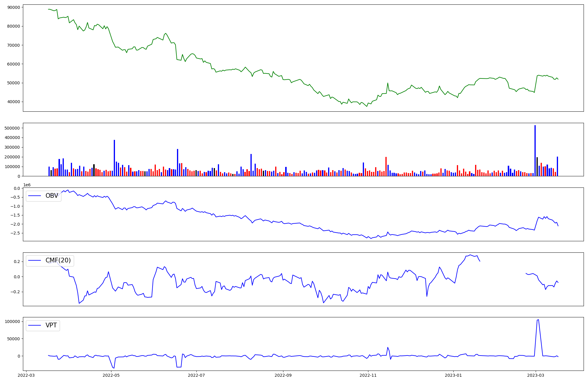This screenshot has height=382, width=588.
Task: Click the 40000 price axis label
Action: pyautogui.click(x=14, y=102)
